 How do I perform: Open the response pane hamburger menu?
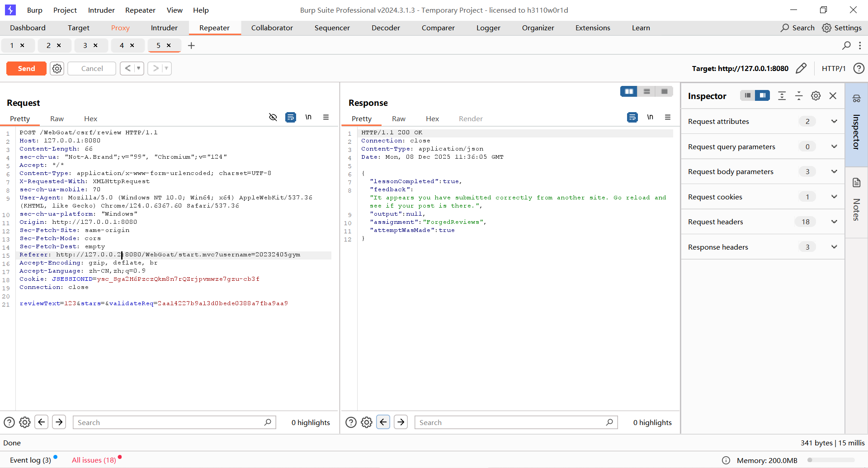point(668,117)
